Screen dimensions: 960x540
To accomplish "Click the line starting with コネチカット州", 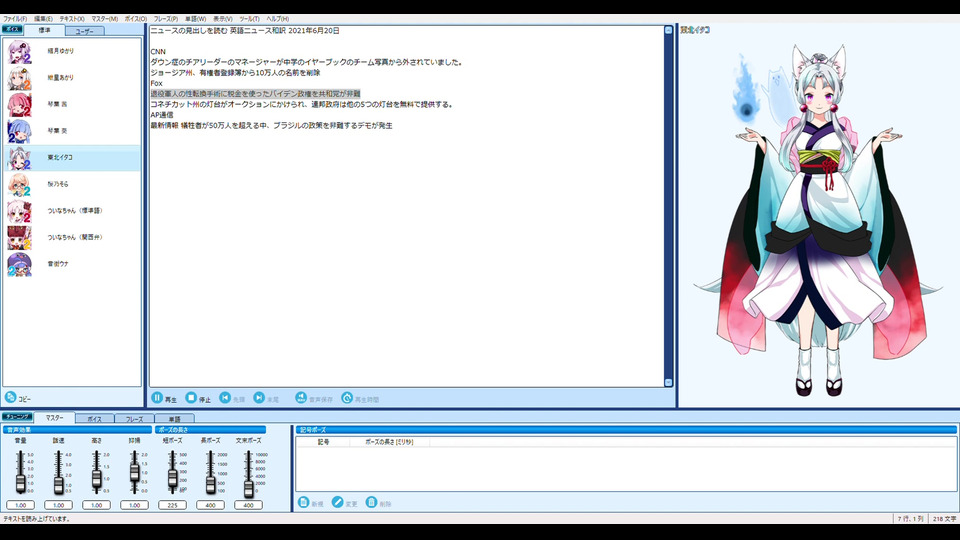I will [x=302, y=105].
